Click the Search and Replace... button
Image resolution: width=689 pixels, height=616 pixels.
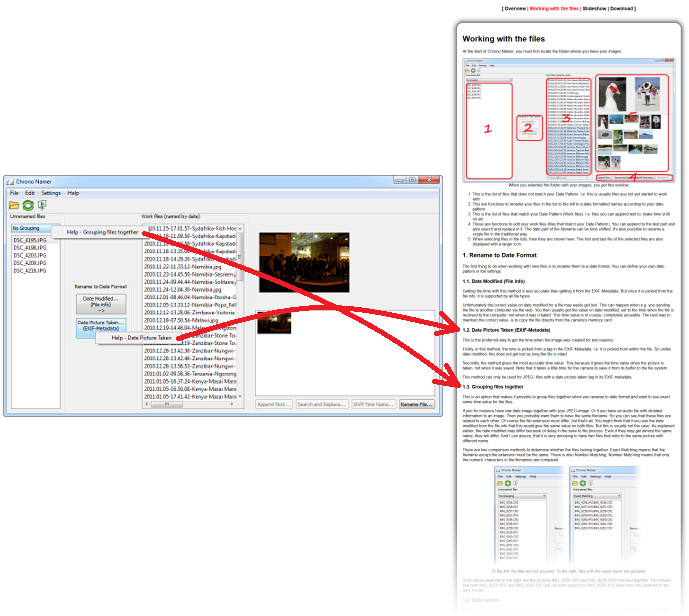(x=322, y=404)
